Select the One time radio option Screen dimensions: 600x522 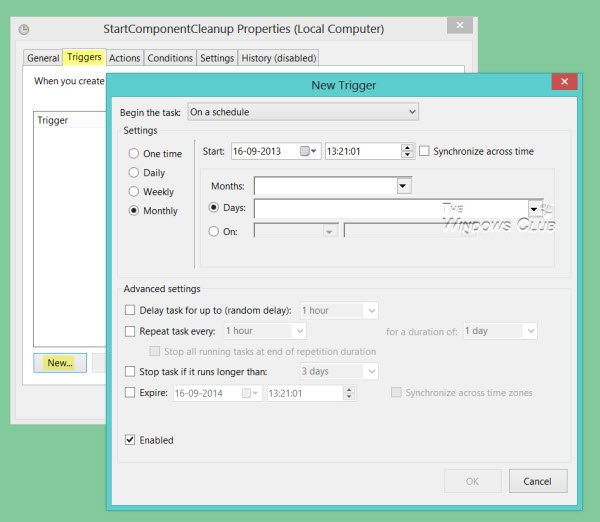(x=134, y=154)
